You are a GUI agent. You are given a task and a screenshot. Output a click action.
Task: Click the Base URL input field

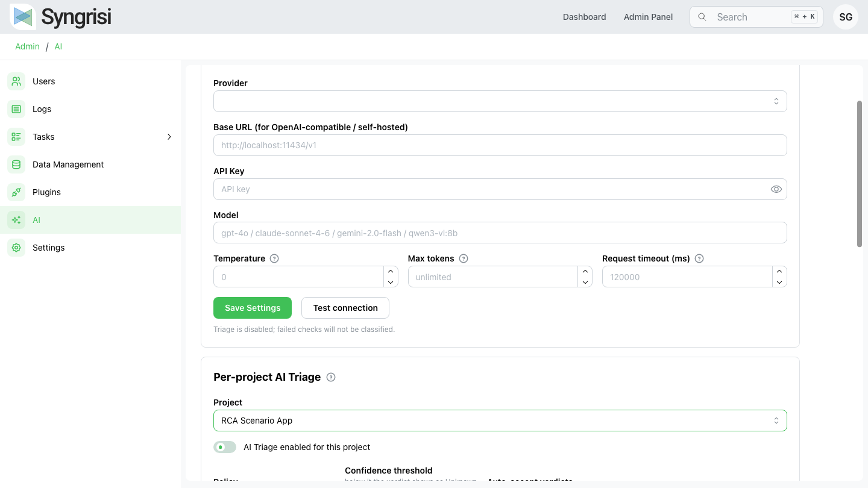tap(500, 145)
